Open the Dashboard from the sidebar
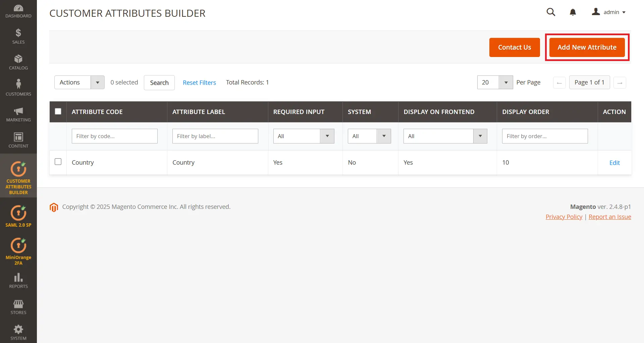 (18, 10)
